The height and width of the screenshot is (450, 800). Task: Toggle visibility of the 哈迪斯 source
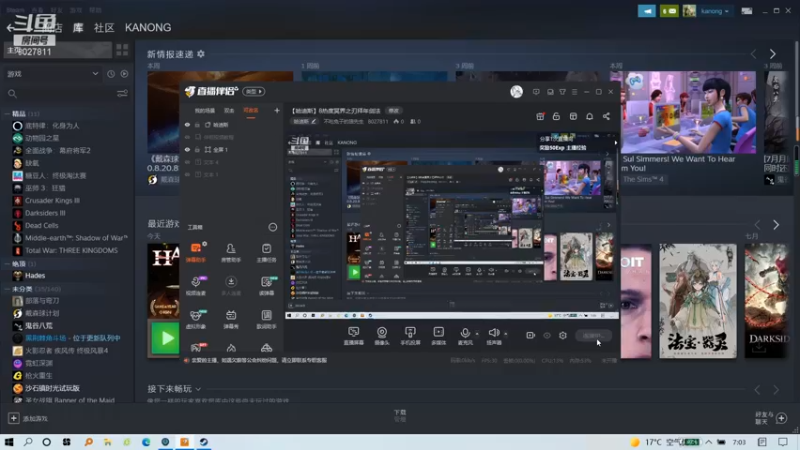click(187, 124)
